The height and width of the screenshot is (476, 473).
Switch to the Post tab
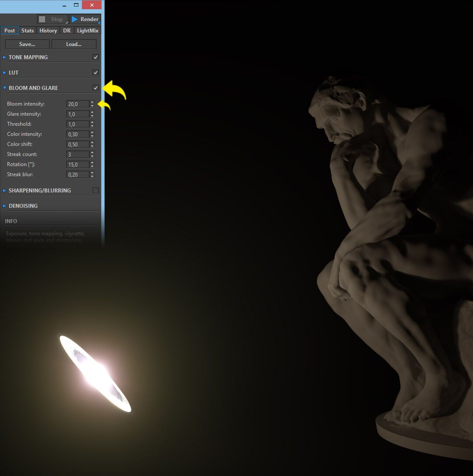point(9,30)
